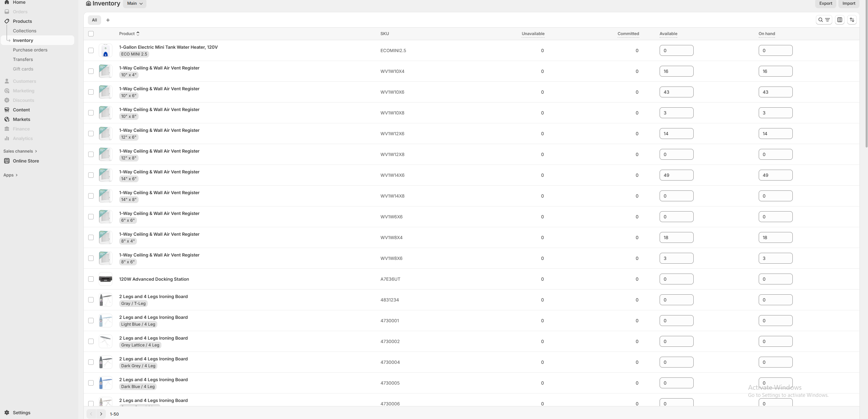Toggle the select-all header checkbox
The height and width of the screenshot is (419, 868).
tap(91, 34)
